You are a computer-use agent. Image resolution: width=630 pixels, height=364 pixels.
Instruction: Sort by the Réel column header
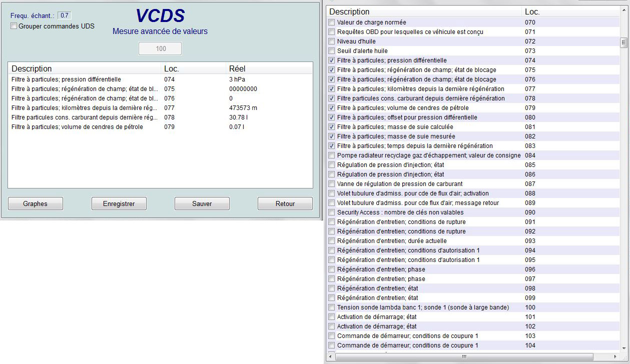coord(237,68)
